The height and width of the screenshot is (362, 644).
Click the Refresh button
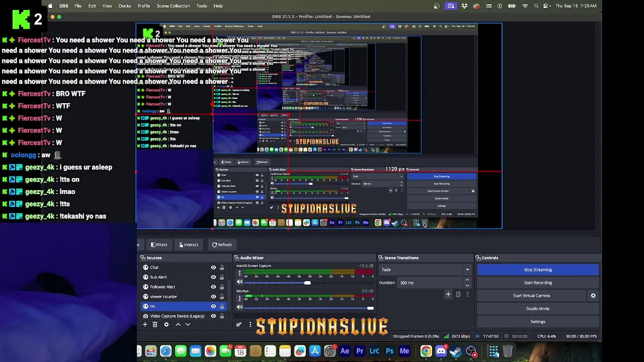pos(222,245)
